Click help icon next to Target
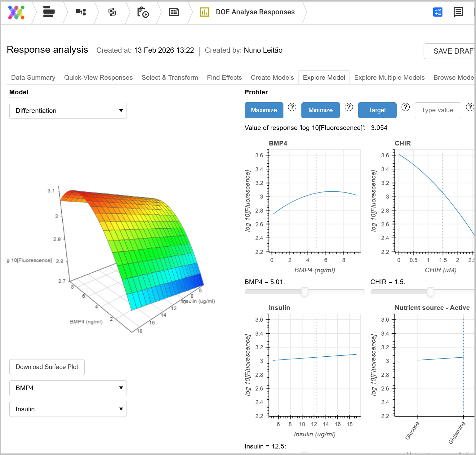This screenshot has height=455, width=476. click(406, 107)
